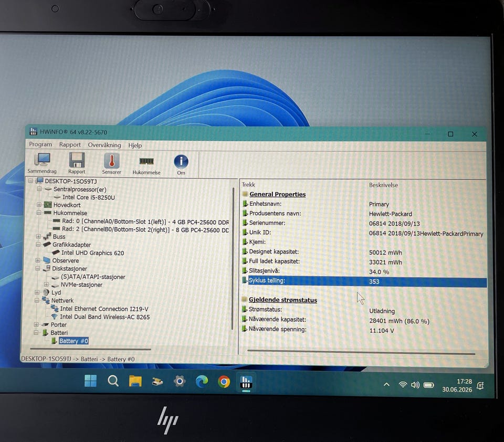Click the Beskrivelse column header
The height and width of the screenshot is (442, 504).
383,185
